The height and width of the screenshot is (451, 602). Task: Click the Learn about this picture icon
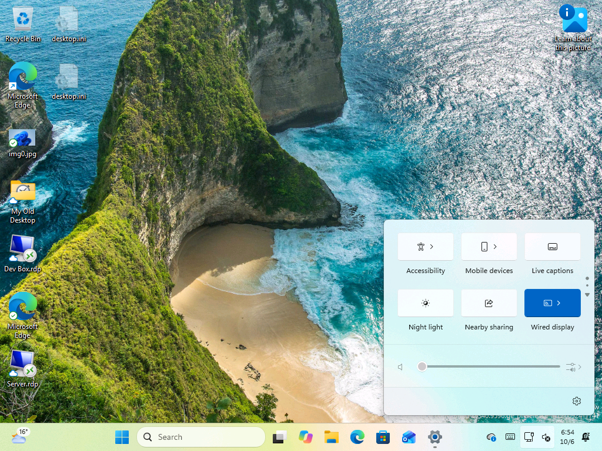[573, 28]
